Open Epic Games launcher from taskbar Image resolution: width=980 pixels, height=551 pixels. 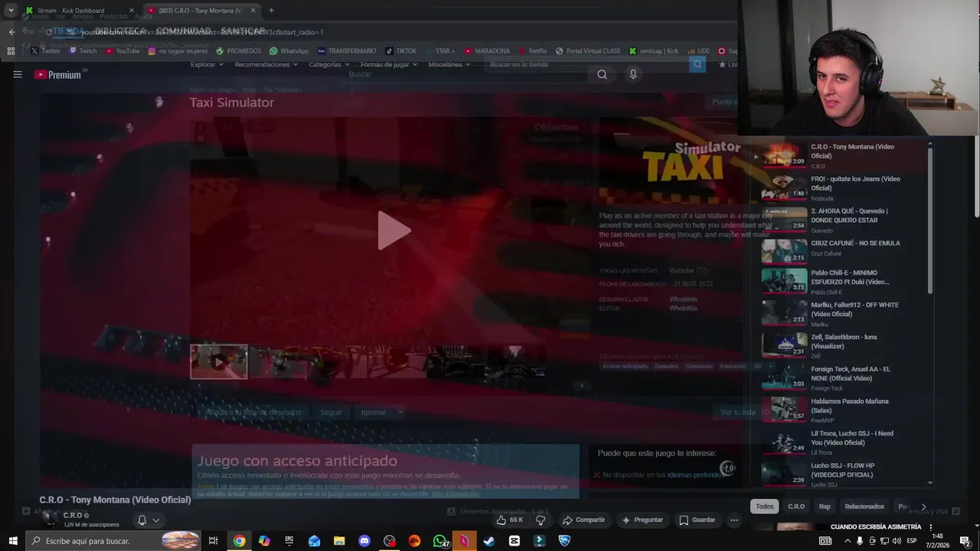point(289,541)
